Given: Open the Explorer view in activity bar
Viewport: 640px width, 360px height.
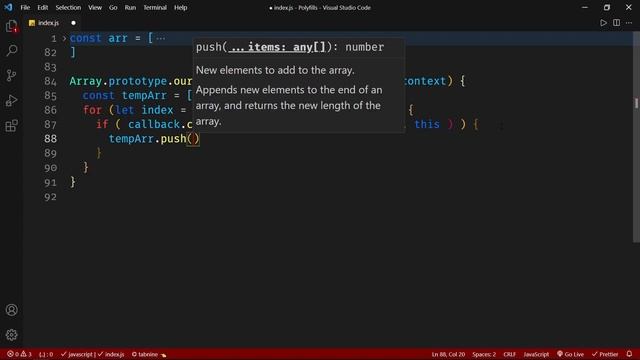Looking at the screenshot, I should 11,26.
